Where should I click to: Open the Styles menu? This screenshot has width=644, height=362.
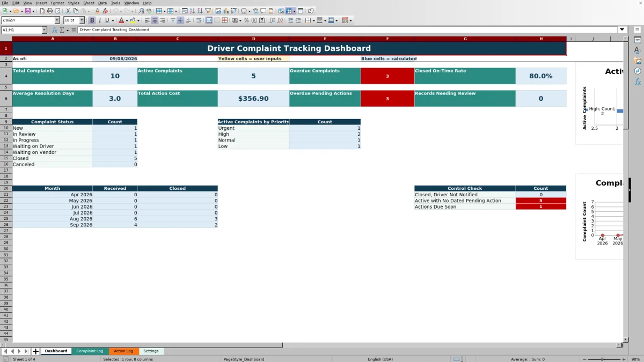[x=74, y=3]
